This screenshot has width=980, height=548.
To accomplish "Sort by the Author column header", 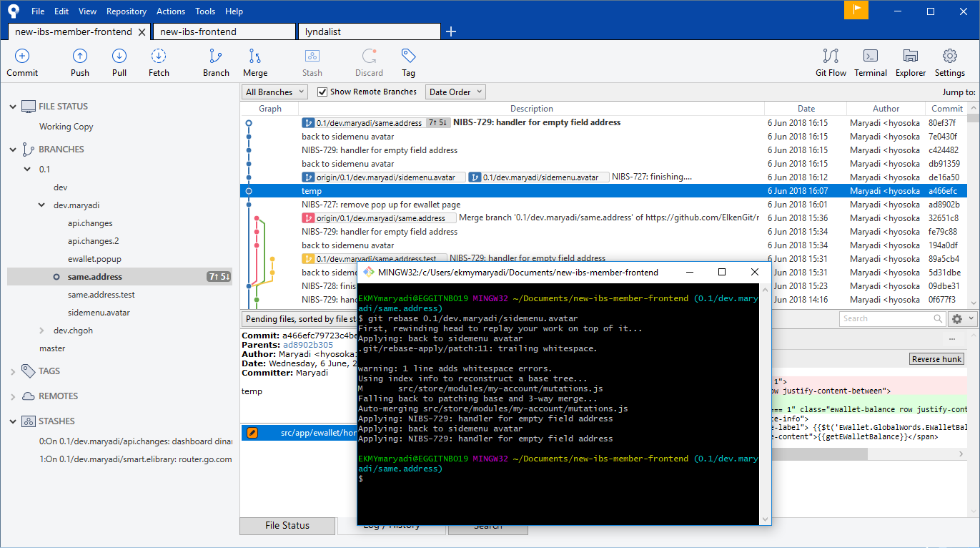I will (886, 109).
